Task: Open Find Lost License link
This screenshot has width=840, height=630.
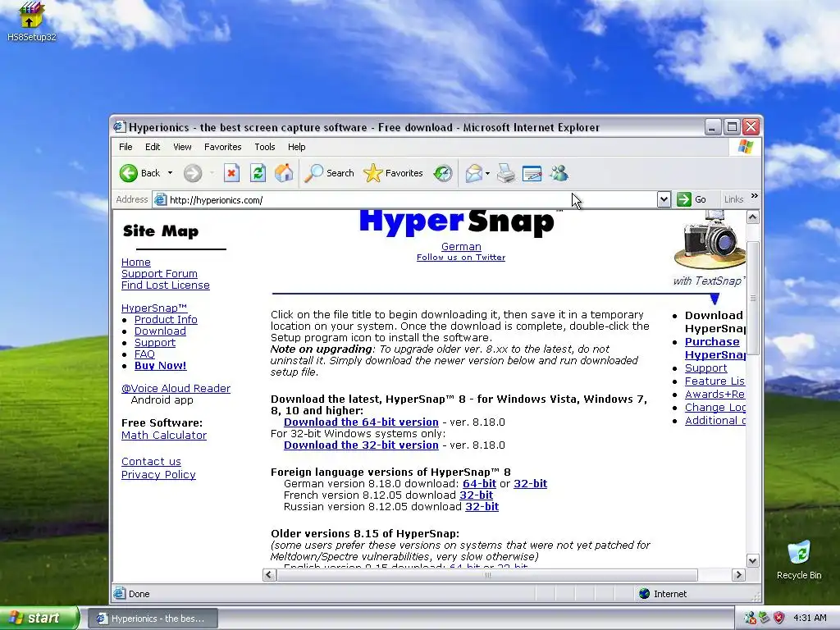Action: coord(165,285)
